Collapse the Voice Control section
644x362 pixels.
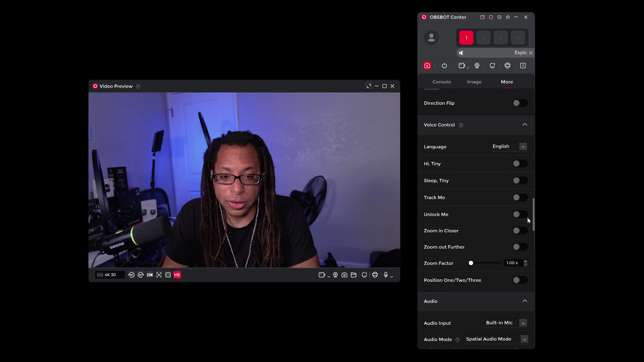tap(525, 125)
